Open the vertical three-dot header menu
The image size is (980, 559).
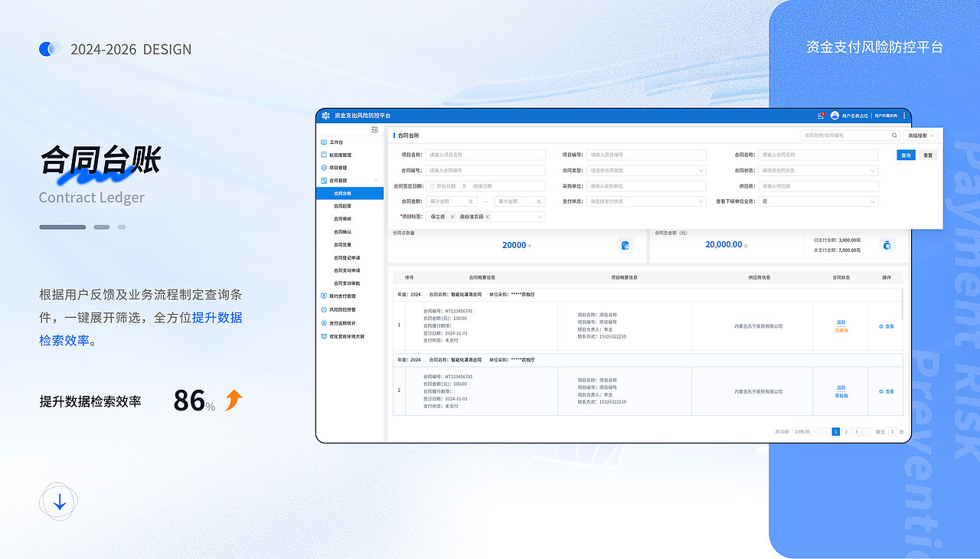coord(904,116)
